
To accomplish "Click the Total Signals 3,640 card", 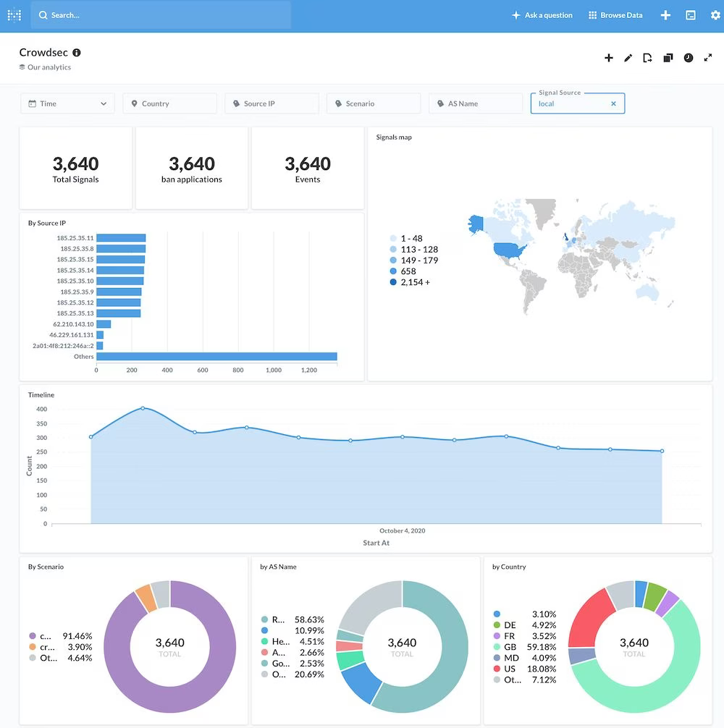I will 76,168.
